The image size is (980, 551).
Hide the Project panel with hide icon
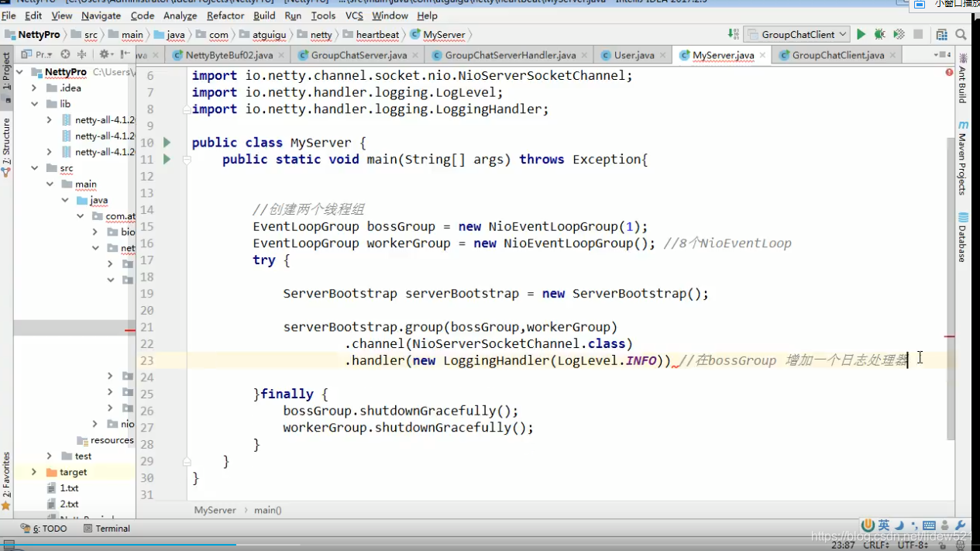pyautogui.click(x=124, y=54)
